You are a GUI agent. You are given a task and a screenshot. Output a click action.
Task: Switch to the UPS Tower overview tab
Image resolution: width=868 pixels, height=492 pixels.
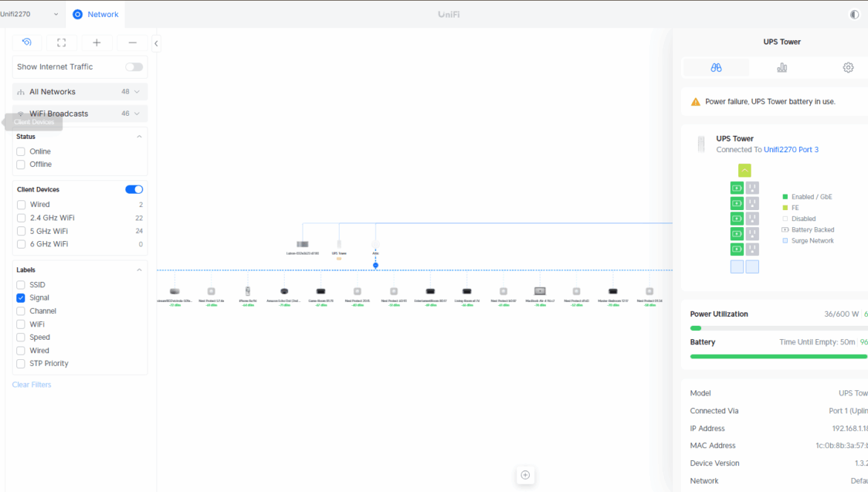[715, 68]
